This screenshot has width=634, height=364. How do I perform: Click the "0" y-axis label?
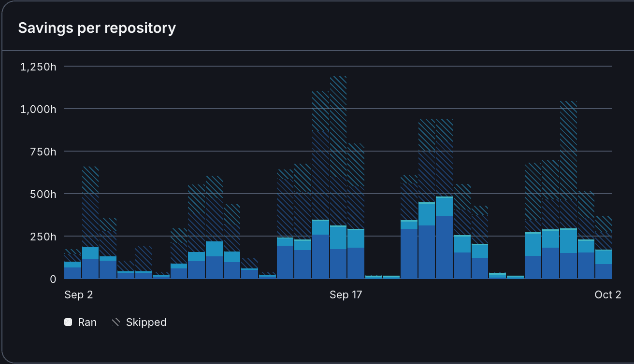[53, 279]
